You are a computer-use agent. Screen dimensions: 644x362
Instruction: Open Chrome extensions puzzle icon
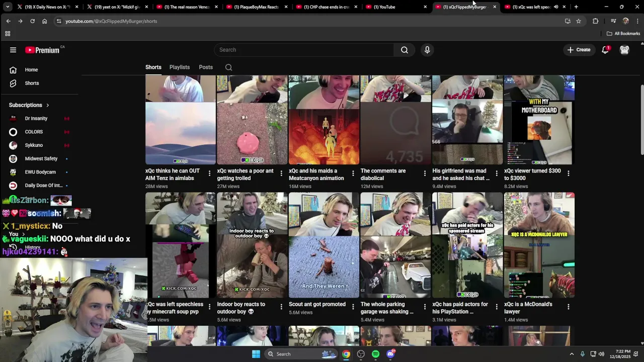coord(596,21)
